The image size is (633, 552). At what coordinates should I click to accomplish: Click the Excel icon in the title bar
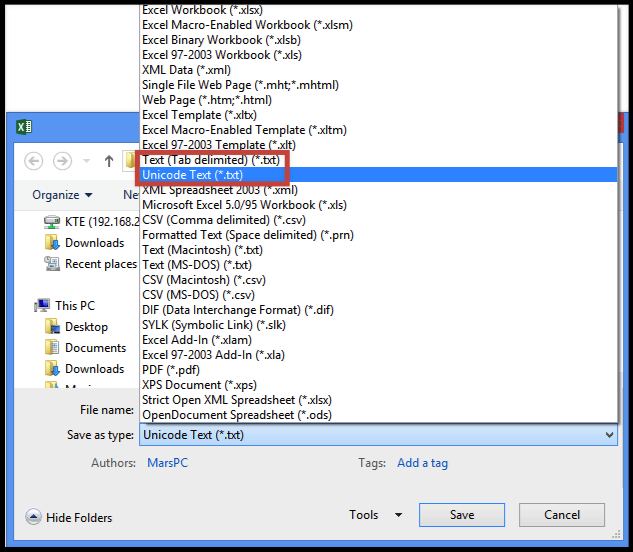point(24,127)
